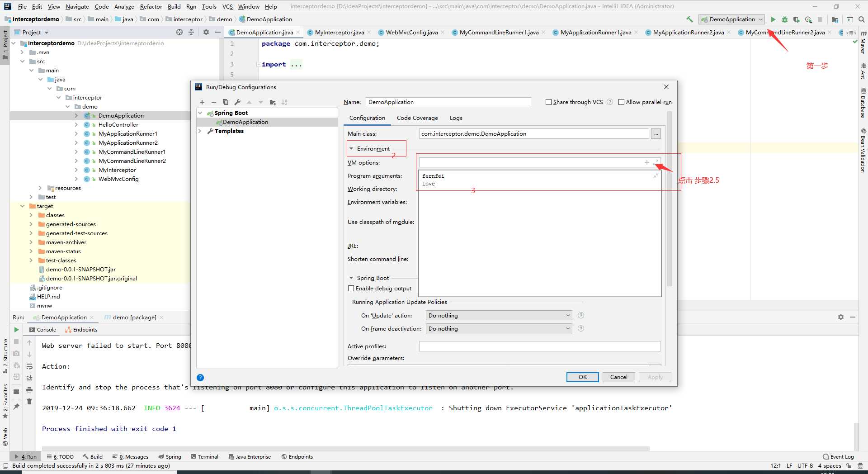This screenshot has height=474, width=868.
Task: Open DemoApplication run configuration dropdown
Action: [732, 19]
